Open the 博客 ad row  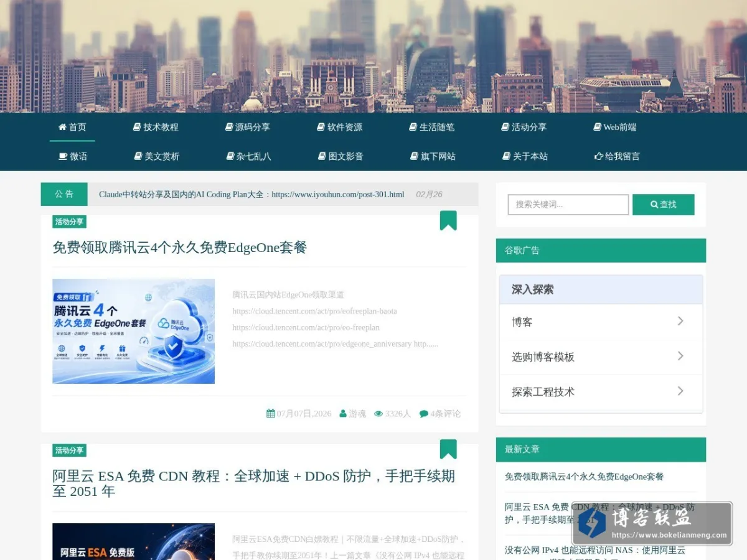click(601, 322)
